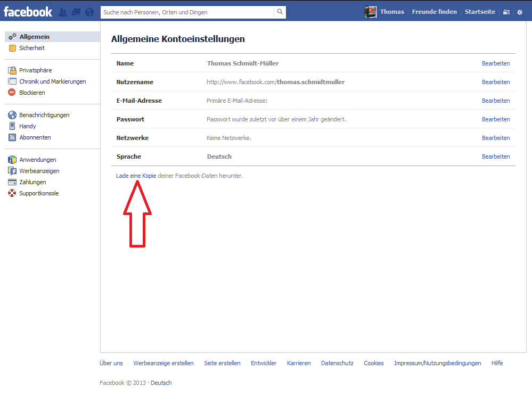
Task: Select Blockieren in the sidebar
Action: tap(32, 93)
